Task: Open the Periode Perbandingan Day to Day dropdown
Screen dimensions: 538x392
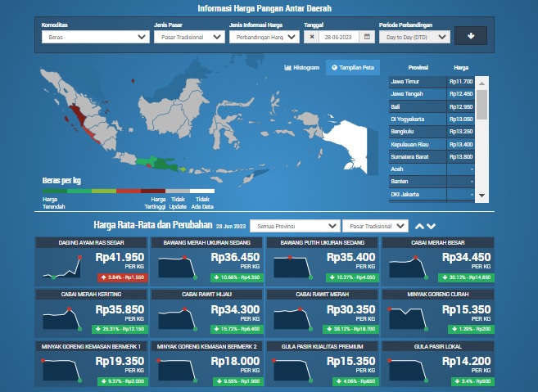Action: pyautogui.click(x=415, y=37)
